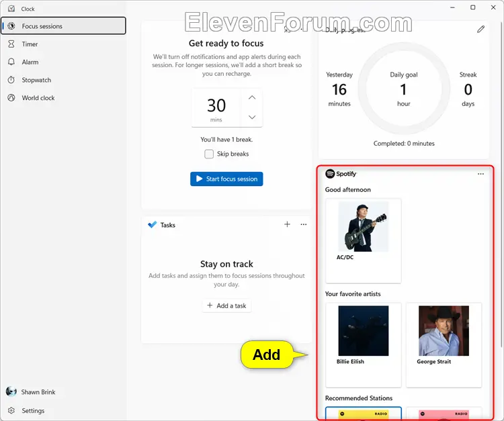
Task: Click the Spotify logo icon
Action: (330, 174)
